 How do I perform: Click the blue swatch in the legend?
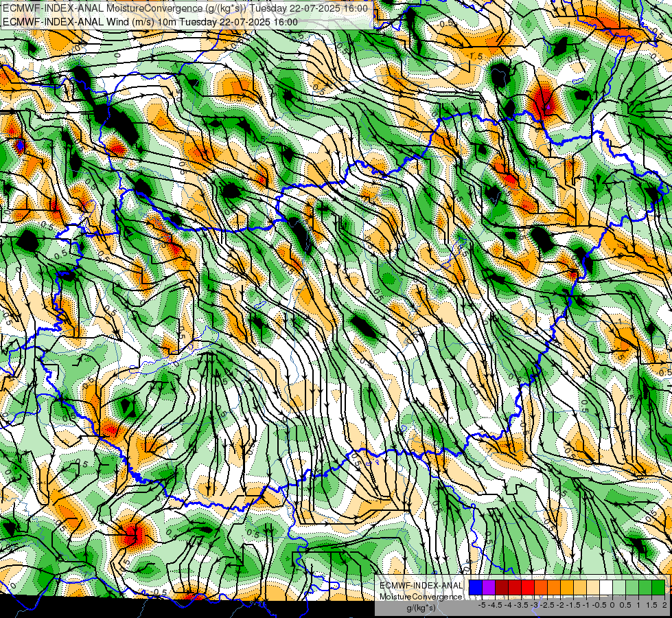[476, 588]
